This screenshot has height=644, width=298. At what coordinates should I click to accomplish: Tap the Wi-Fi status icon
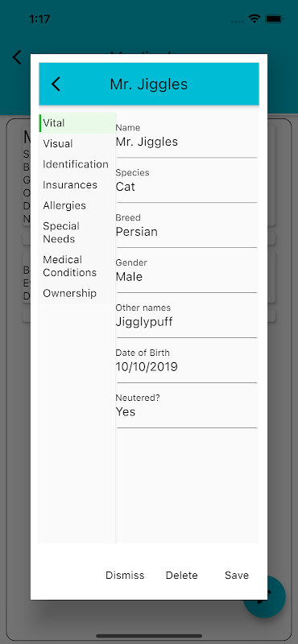255,19
